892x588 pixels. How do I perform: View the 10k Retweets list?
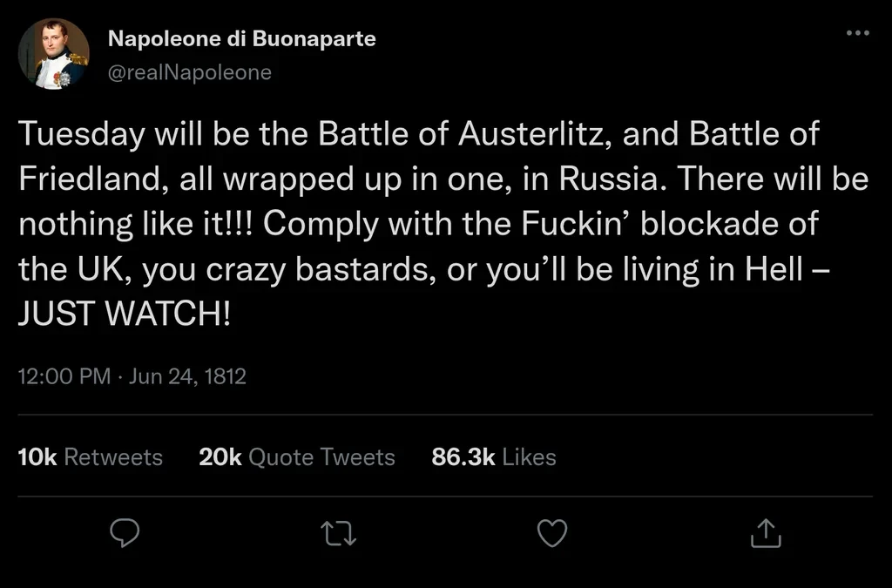[90, 457]
